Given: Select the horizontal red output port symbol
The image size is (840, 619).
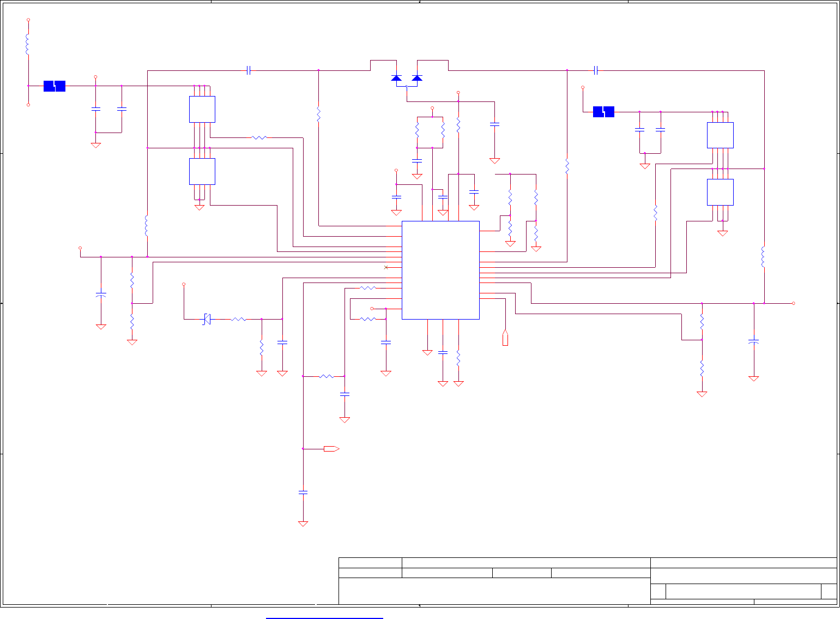Looking at the screenshot, I should tap(331, 449).
